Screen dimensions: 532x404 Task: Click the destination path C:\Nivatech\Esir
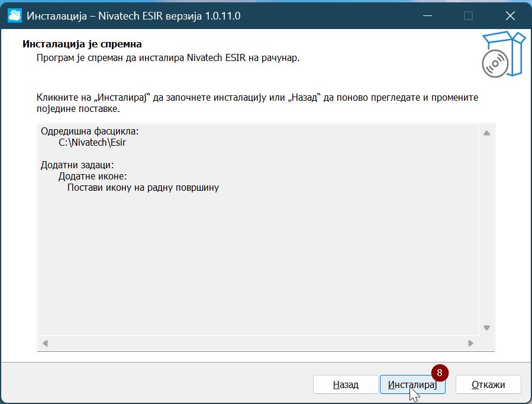point(92,142)
